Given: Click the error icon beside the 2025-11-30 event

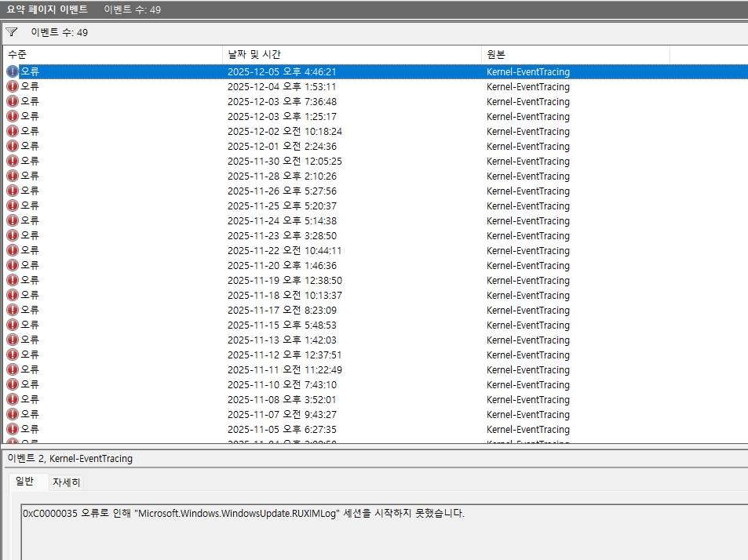Looking at the screenshot, I should (12, 161).
